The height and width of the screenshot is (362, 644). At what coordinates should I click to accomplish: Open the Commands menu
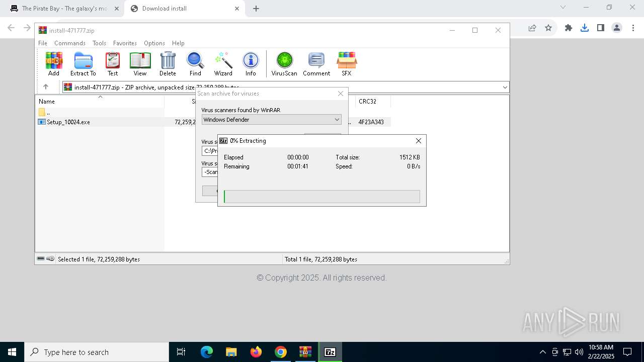[x=70, y=43]
